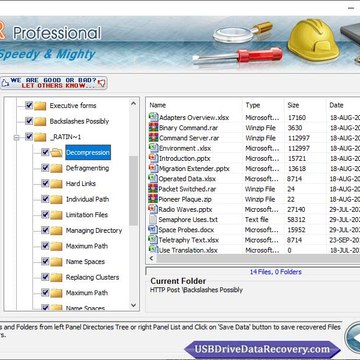Click the Defragmenting folder icon
This screenshot has width=360, height=360.
(56, 168)
